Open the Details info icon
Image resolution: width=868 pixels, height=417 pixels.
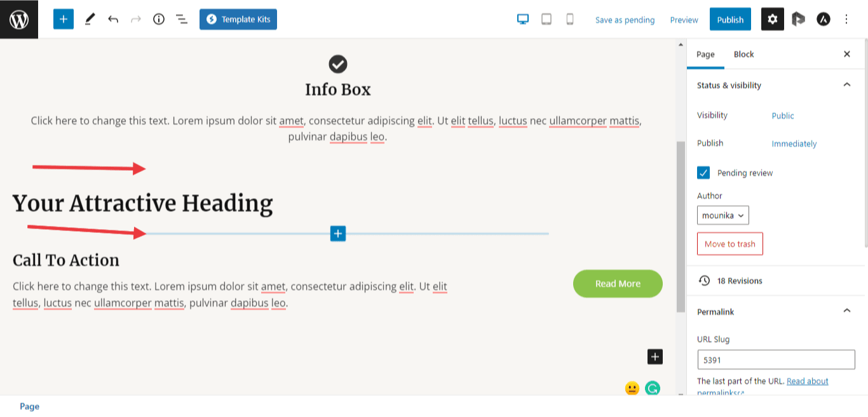coord(158,19)
